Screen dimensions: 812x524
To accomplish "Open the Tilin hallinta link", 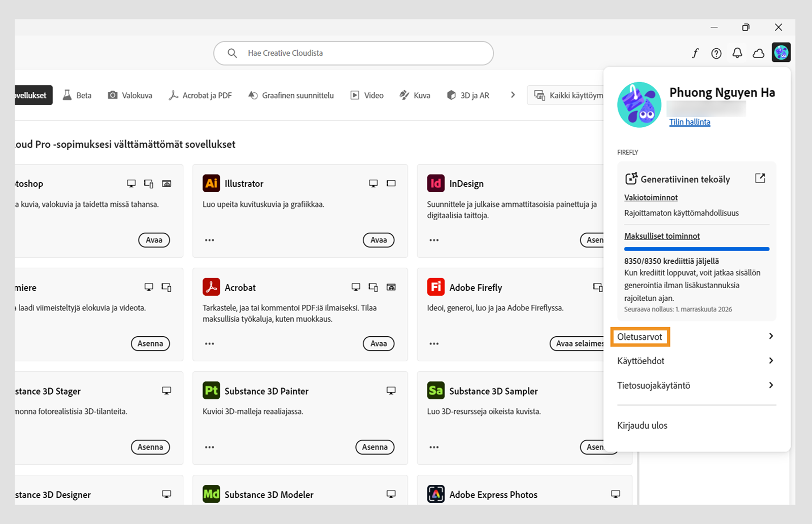I will (x=690, y=122).
